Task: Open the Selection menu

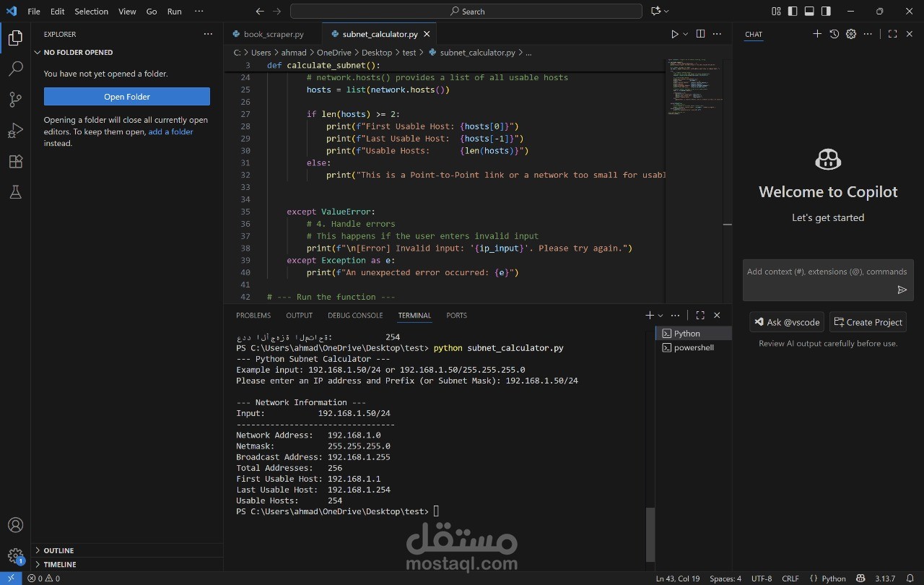Action: point(92,12)
